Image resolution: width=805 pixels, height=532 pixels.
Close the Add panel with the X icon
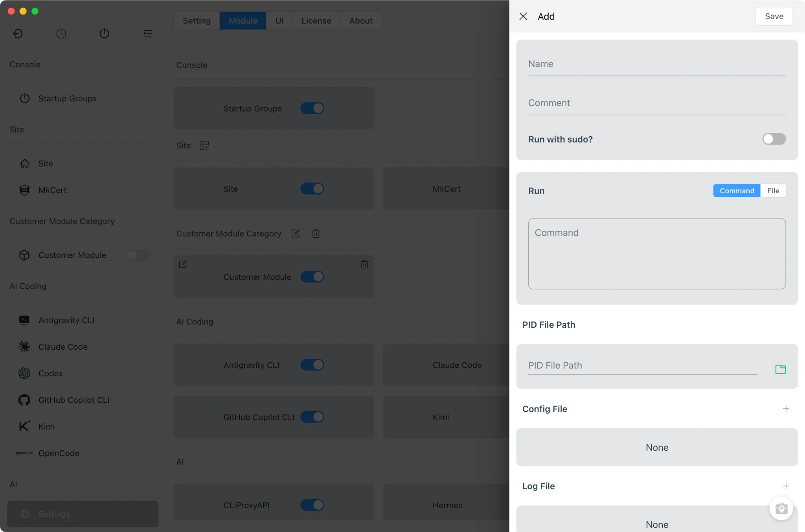coord(523,16)
